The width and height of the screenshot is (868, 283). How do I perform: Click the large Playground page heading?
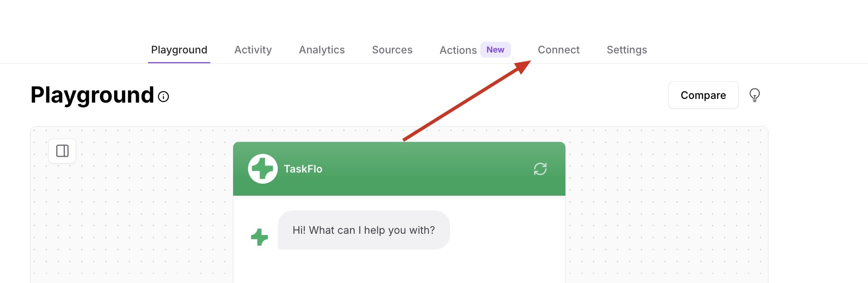tap(92, 95)
